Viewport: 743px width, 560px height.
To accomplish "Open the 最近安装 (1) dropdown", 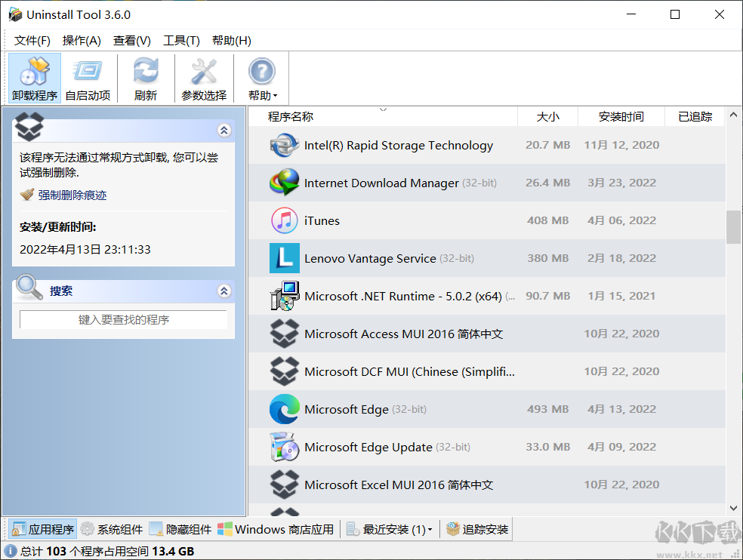I will [x=430, y=530].
